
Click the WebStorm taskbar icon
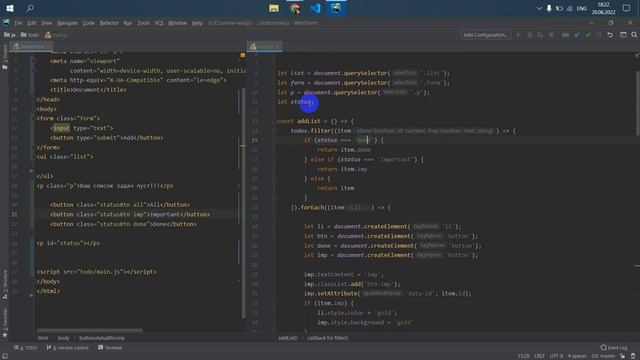336,8
